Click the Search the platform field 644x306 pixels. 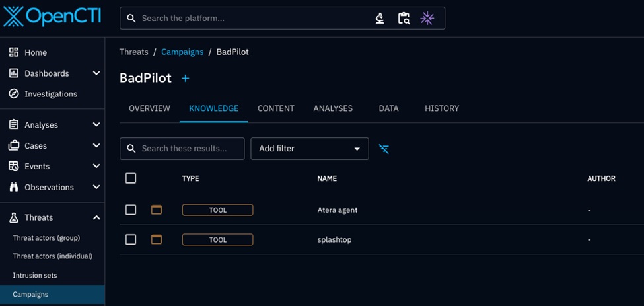point(282,18)
